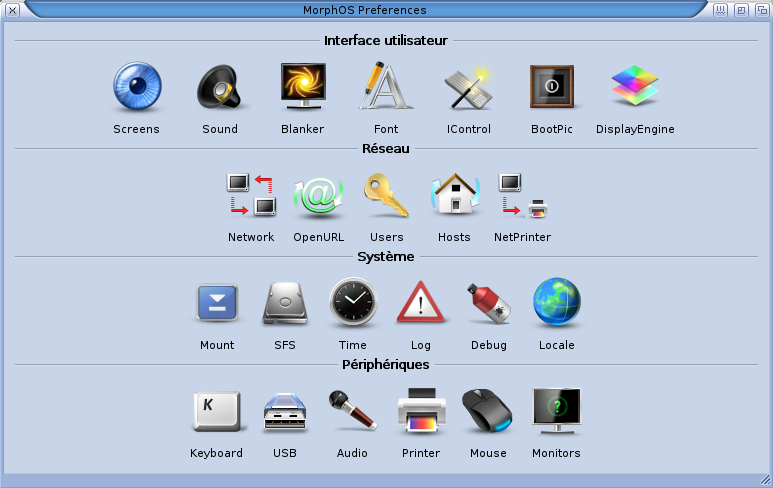
Task: Click the USB connector icon
Action: [285, 412]
